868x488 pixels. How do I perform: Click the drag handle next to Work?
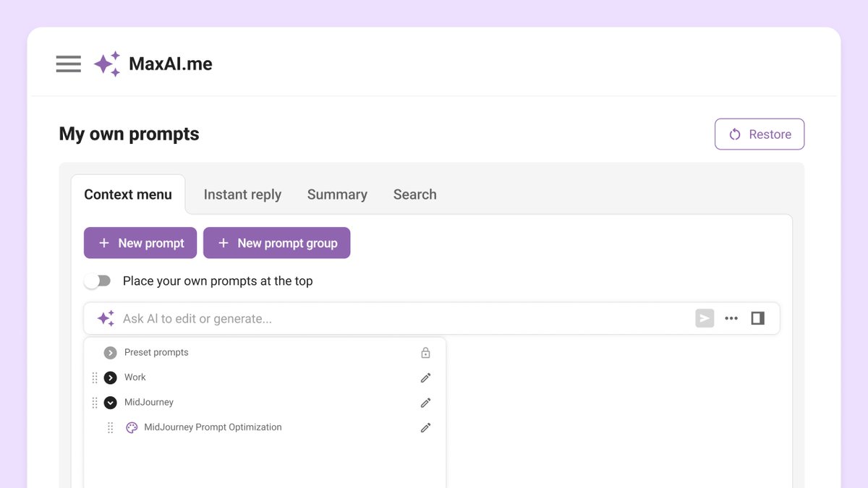pos(95,377)
